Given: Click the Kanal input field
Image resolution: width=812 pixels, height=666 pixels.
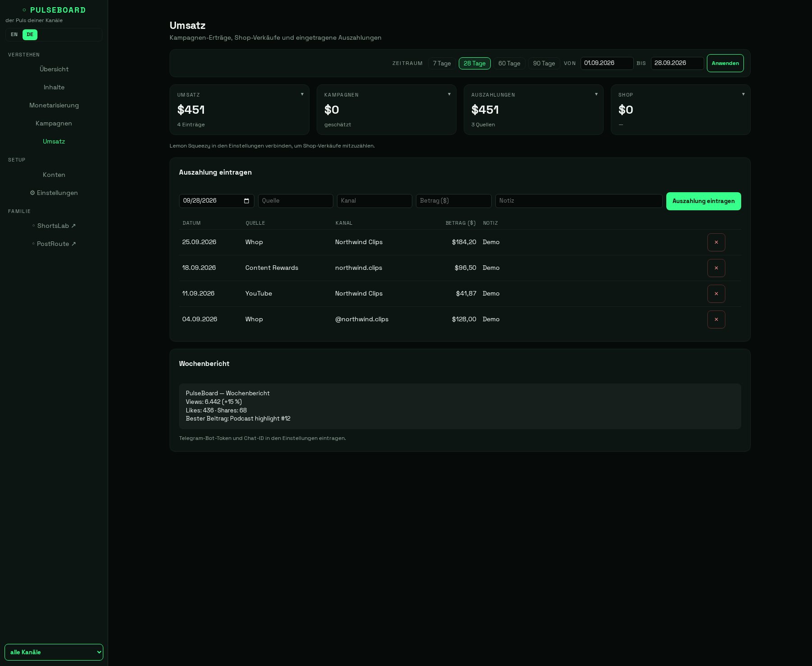Looking at the screenshot, I should [374, 201].
